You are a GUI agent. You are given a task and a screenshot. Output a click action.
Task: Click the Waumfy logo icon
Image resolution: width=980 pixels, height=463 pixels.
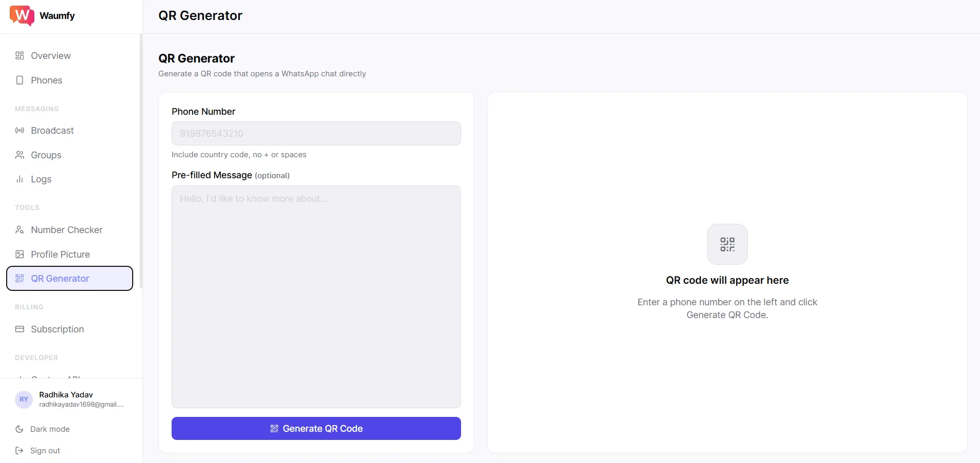click(22, 15)
